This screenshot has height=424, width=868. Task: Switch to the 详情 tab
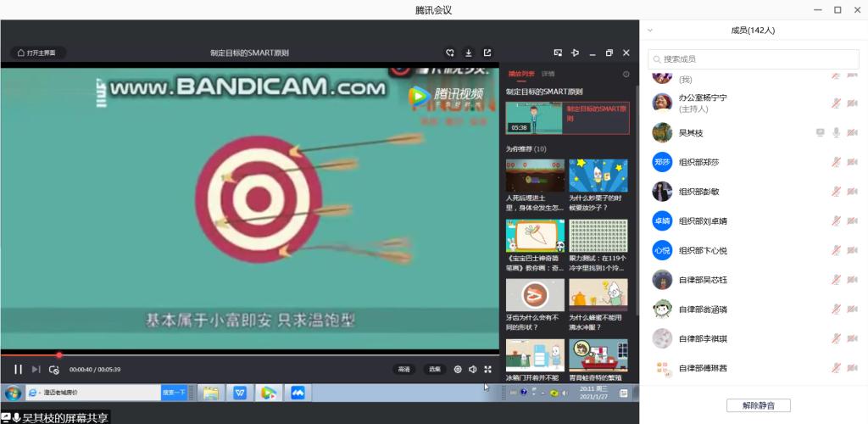point(548,75)
